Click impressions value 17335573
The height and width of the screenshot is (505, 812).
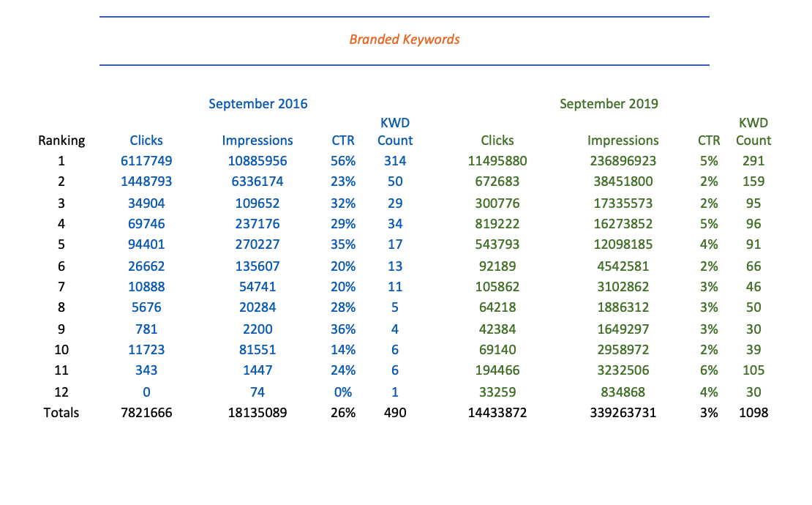pyautogui.click(x=623, y=203)
